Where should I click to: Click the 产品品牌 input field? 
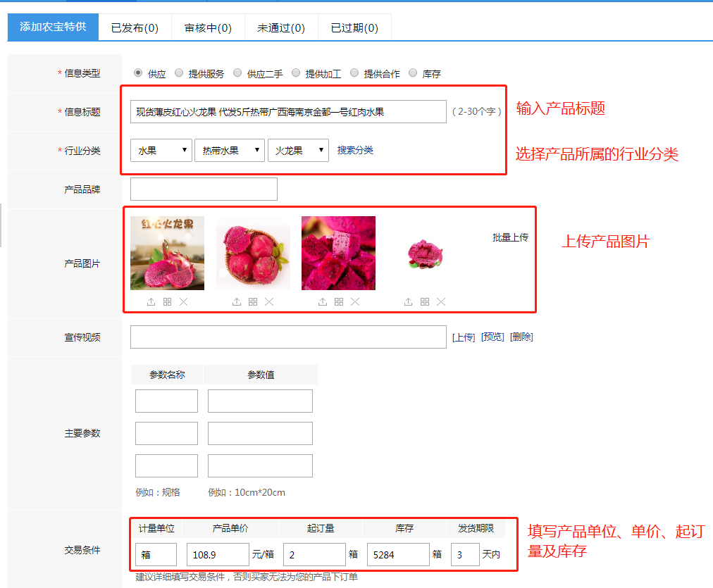204,189
